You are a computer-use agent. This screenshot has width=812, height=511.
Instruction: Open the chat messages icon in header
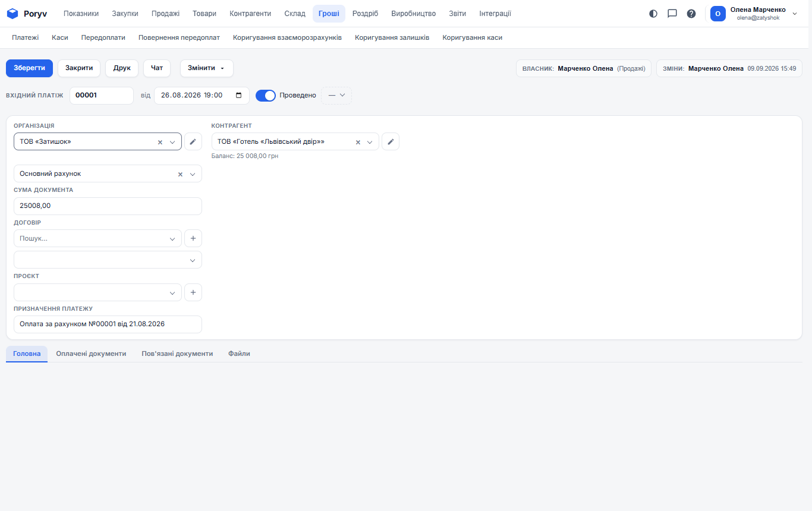click(x=672, y=13)
